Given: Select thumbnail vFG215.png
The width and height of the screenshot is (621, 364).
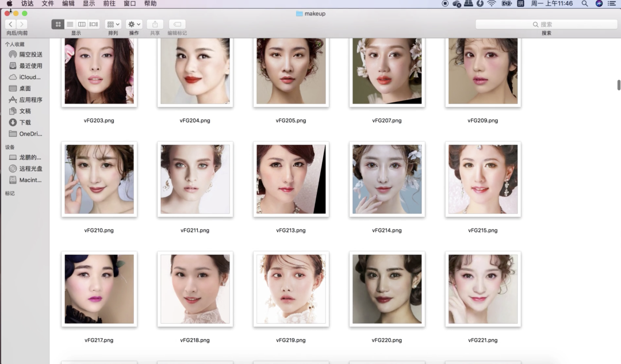Looking at the screenshot, I should click(x=483, y=179).
